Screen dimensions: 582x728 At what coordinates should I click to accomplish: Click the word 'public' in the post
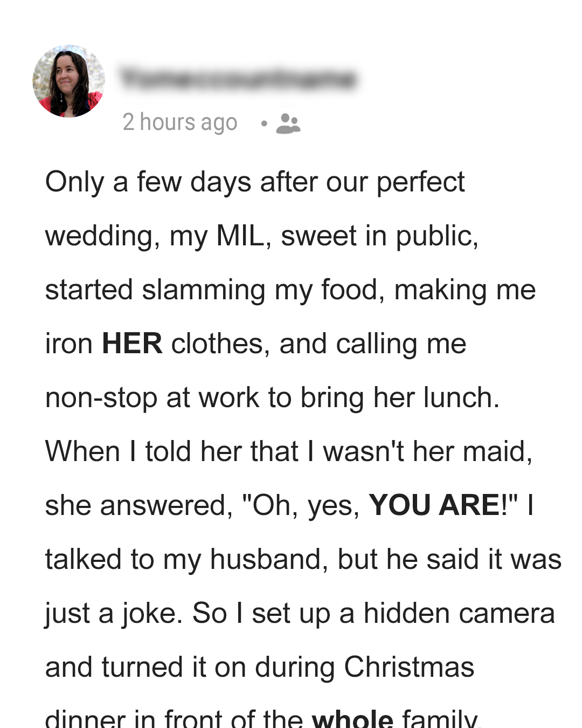coord(435,236)
